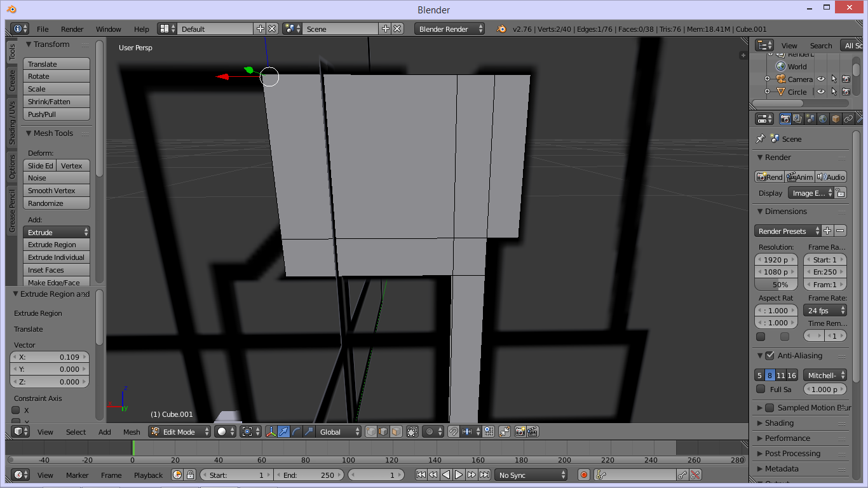Enable X constraint axis checkbox
Viewport: 868px width, 488px height.
tap(16, 410)
